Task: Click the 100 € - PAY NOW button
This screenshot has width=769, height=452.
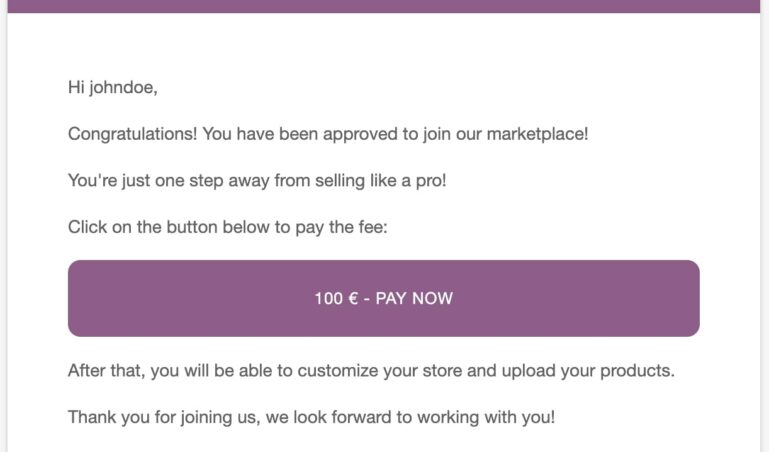Action: pyautogui.click(x=383, y=298)
